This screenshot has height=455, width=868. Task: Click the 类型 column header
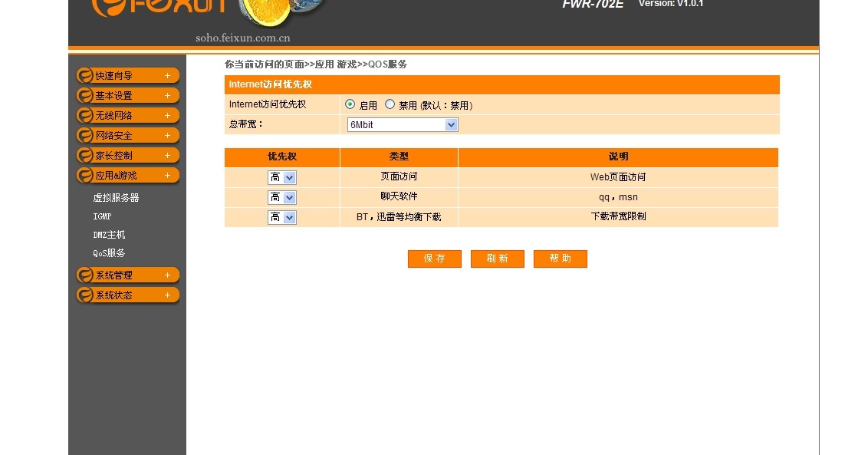click(x=399, y=157)
